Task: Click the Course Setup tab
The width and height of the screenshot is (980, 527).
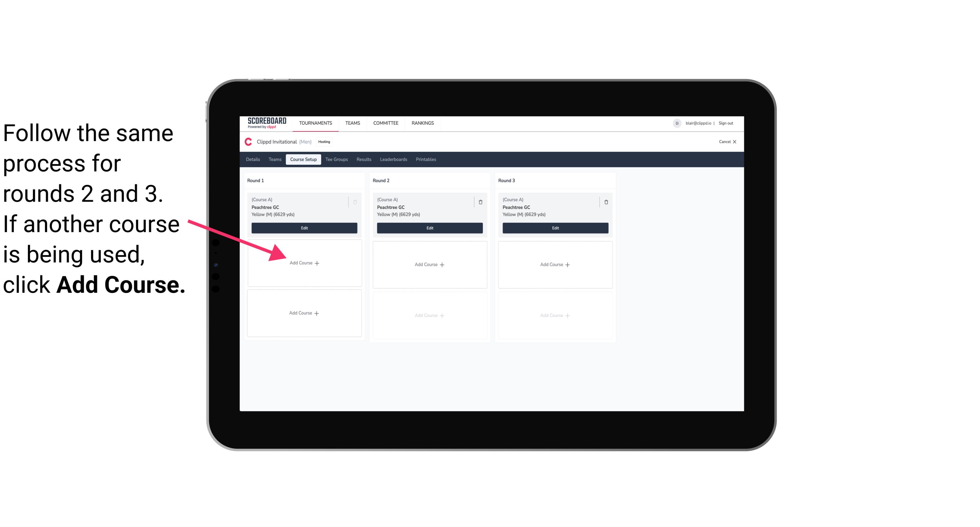Action: (303, 159)
